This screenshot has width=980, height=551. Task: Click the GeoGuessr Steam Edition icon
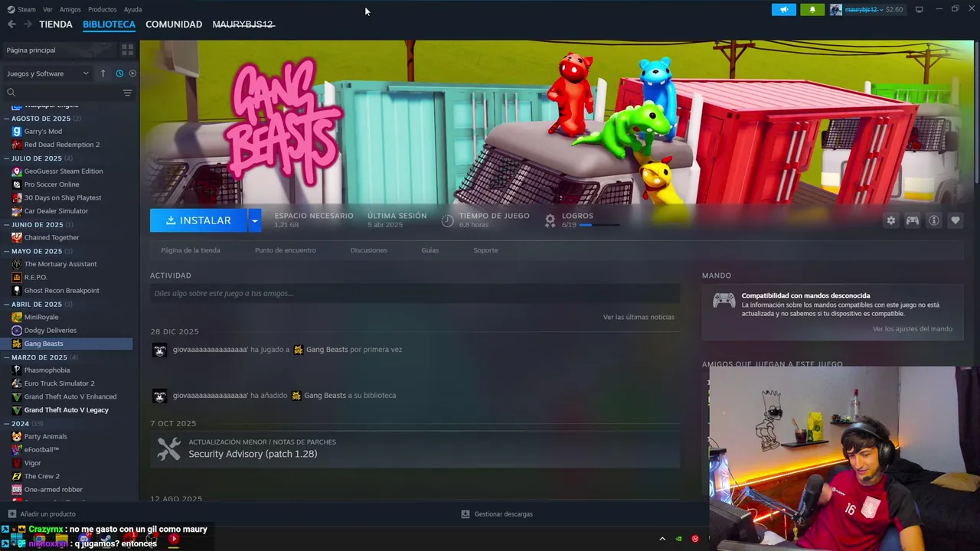[x=17, y=171]
